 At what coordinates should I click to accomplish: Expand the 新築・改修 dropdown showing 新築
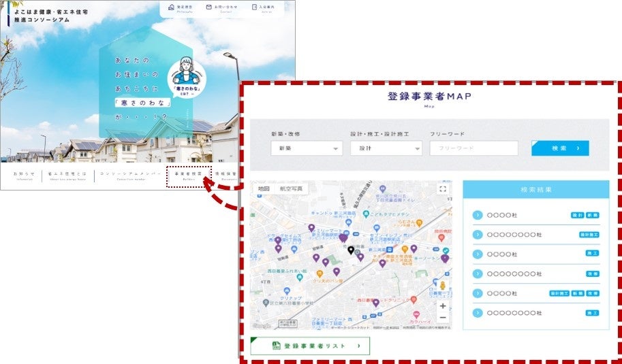[x=307, y=148]
